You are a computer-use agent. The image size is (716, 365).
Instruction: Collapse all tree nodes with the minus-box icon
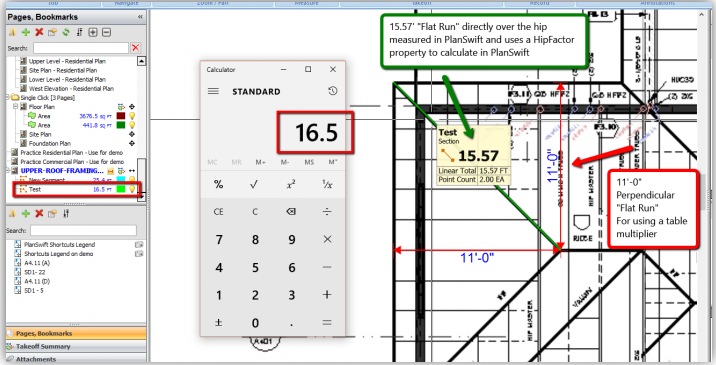[x=106, y=32]
